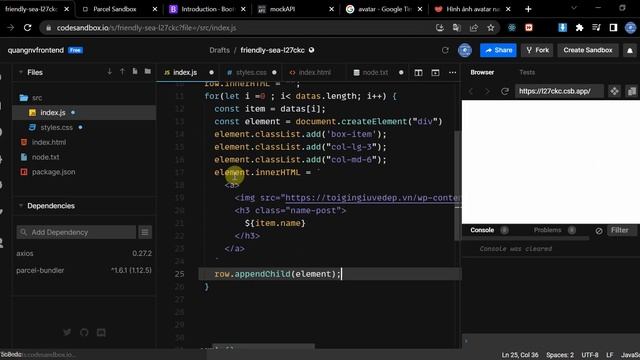Switch to the mockAPI browser tab
This screenshot has width=640, height=360.
click(x=296, y=9)
